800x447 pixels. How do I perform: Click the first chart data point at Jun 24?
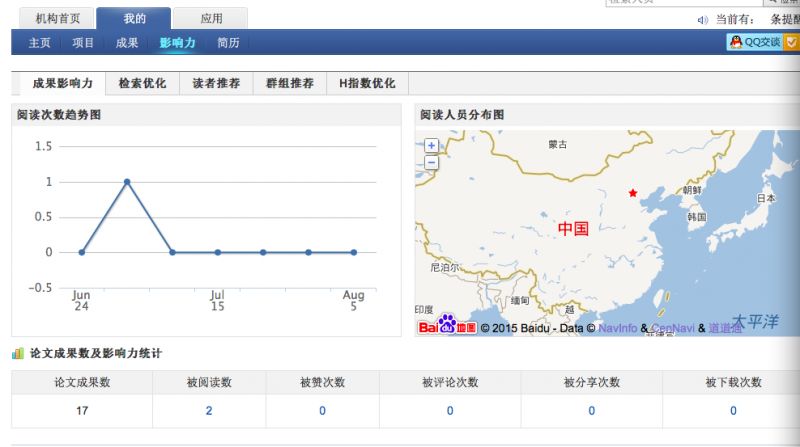coord(82,252)
